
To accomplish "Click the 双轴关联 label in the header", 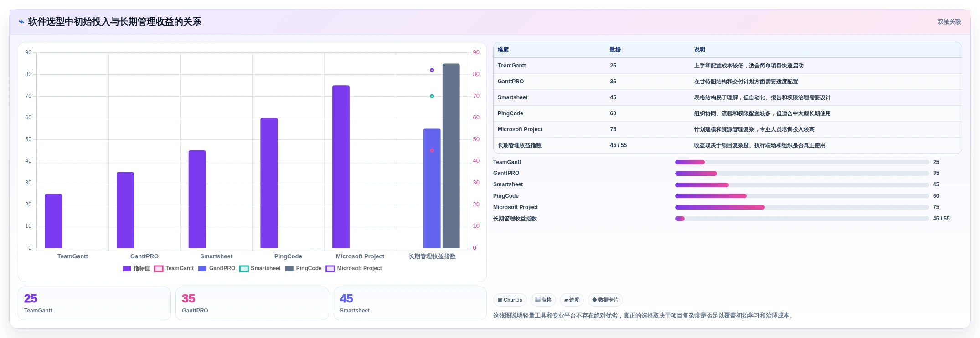I will click(949, 22).
